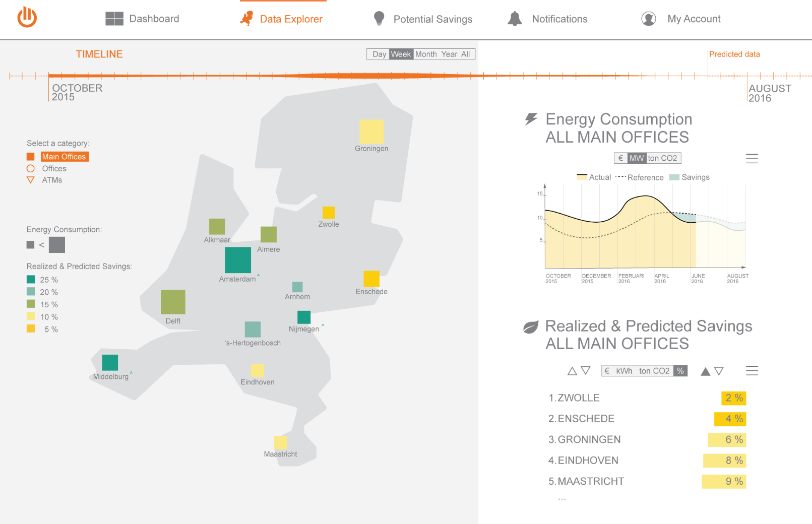Click the 25 % teal savings swatch

point(31,280)
